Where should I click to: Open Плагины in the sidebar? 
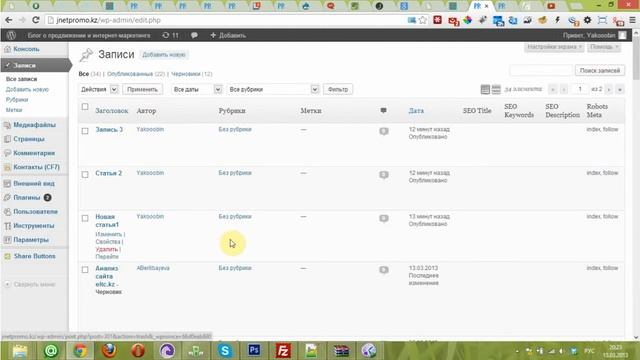pos(27,198)
